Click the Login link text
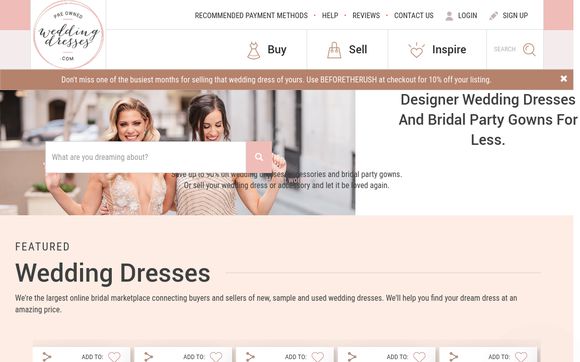 [x=468, y=16]
